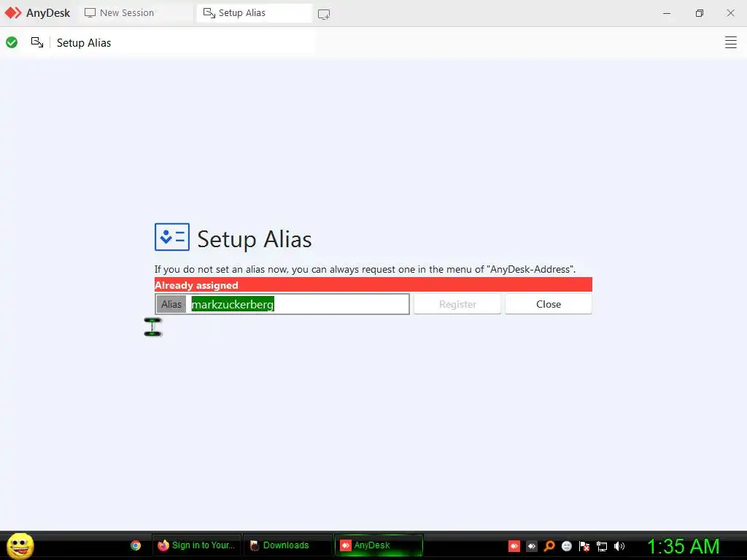Click the large Setup Alias card icon
The height and width of the screenshot is (560, 747).
pos(172,237)
